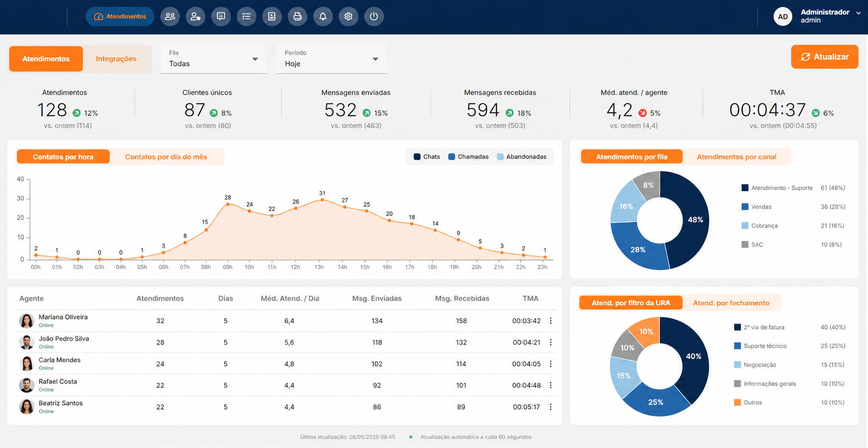Expand the Administrador account menu
868x448 pixels.
click(x=858, y=13)
